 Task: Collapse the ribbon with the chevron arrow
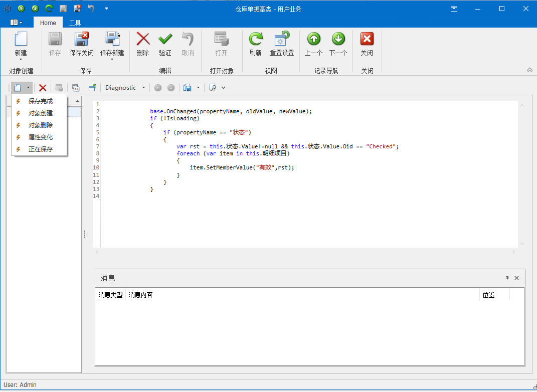tap(529, 70)
